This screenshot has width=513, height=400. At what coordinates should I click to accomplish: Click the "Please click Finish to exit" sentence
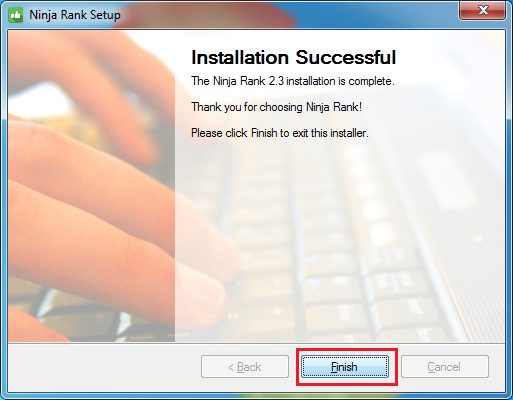(280, 133)
